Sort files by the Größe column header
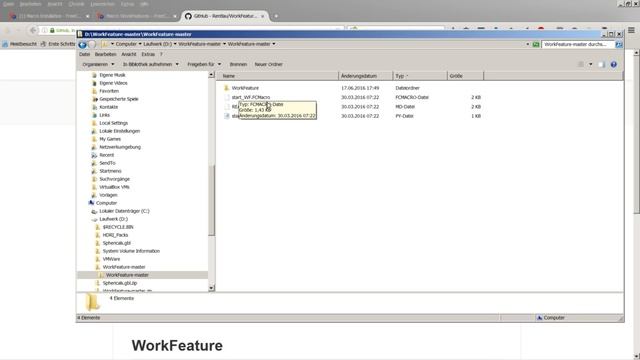Viewport: 640px width, 360px height. [465, 76]
